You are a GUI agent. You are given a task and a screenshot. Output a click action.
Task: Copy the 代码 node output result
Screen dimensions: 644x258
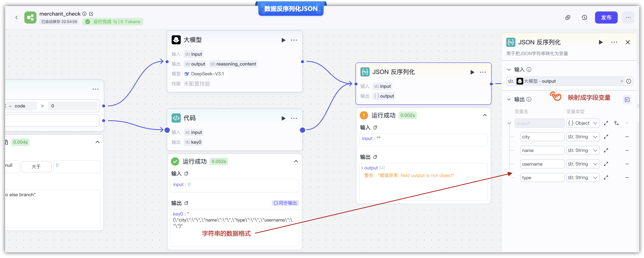186,203
